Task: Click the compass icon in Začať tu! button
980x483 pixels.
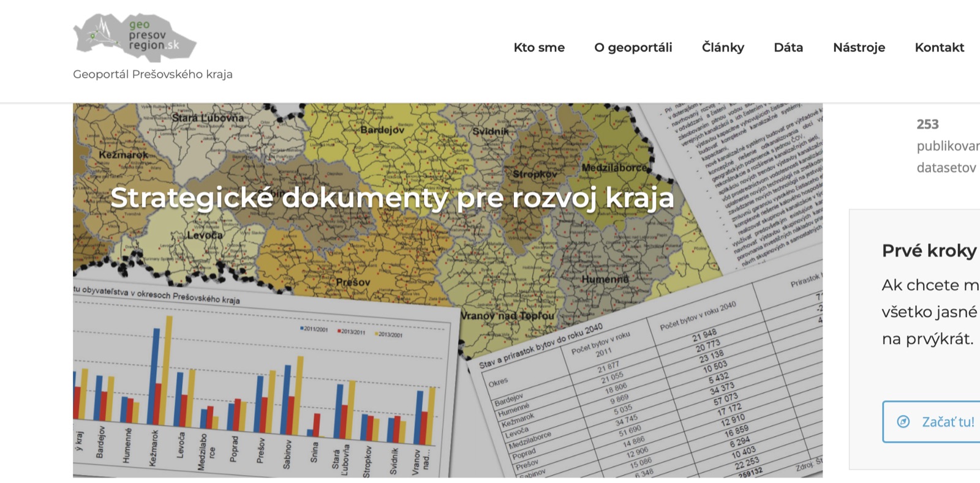Action: 903,422
